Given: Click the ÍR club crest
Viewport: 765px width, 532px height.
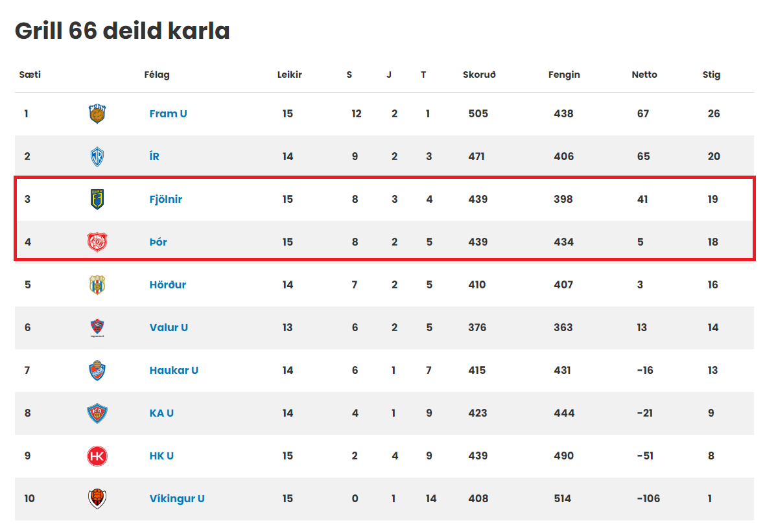Looking at the screenshot, I should 97,157.
